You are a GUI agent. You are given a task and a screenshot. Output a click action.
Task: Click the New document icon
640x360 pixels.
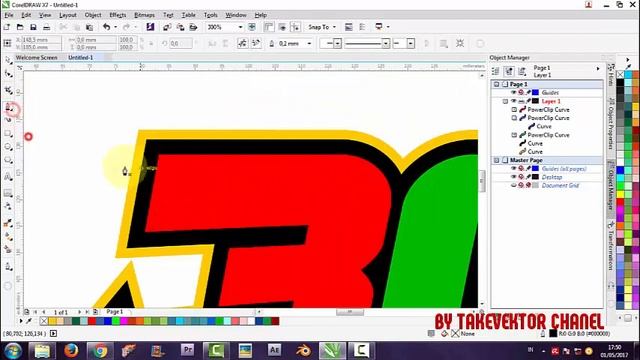pos(7,27)
